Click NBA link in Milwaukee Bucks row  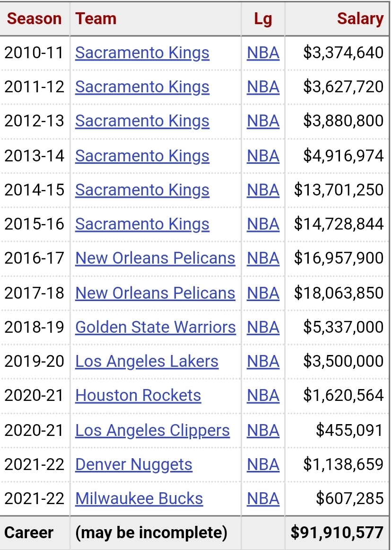[263, 498]
